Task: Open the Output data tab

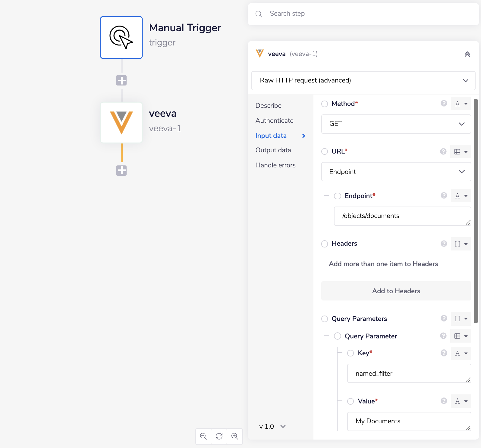Action: point(273,150)
